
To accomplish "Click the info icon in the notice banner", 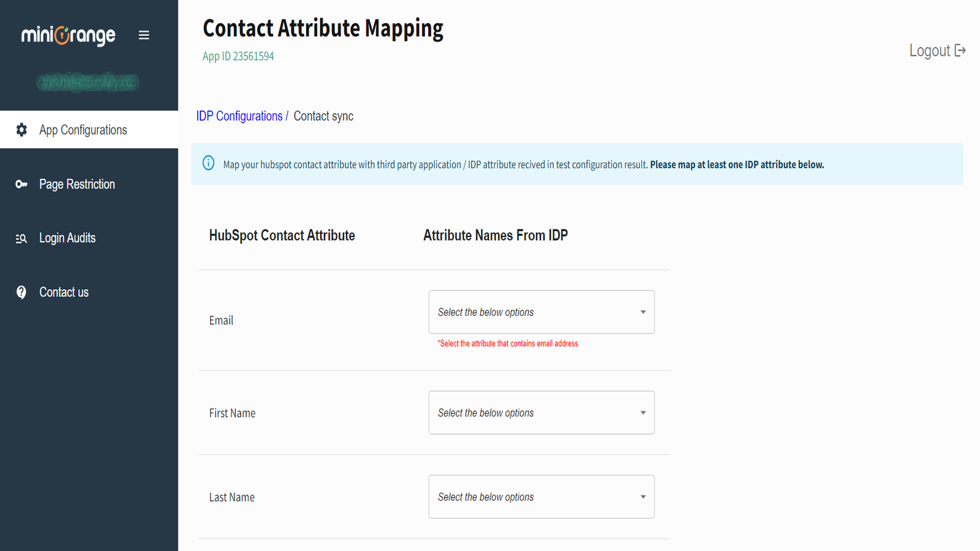I will click(x=209, y=163).
